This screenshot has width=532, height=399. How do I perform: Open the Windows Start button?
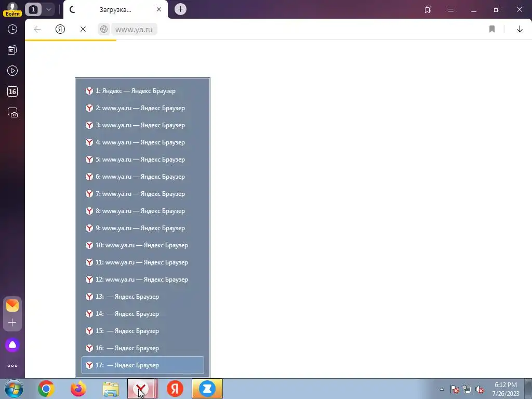point(14,389)
